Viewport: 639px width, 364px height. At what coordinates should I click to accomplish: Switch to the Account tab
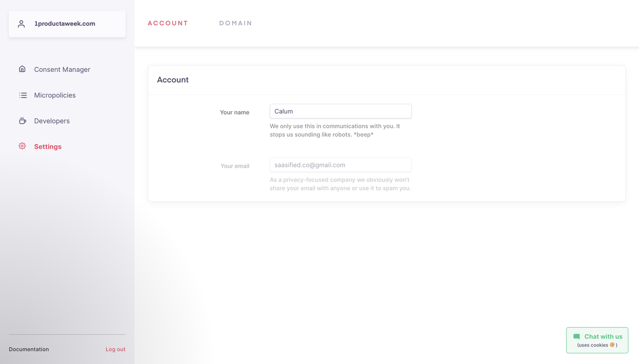pyautogui.click(x=168, y=23)
